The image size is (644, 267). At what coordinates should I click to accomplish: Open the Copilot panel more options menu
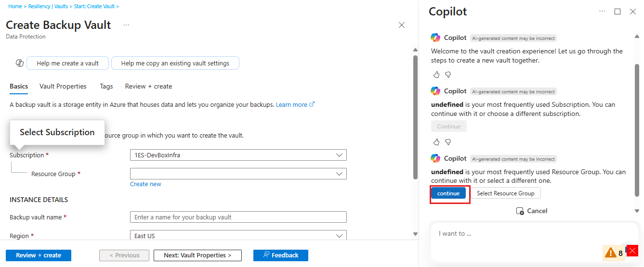[x=602, y=12]
